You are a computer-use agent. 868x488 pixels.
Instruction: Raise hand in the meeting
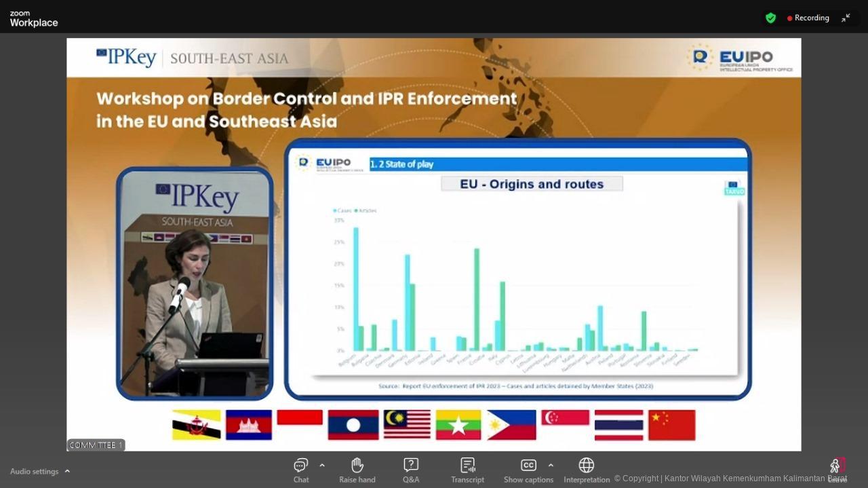pos(357,470)
